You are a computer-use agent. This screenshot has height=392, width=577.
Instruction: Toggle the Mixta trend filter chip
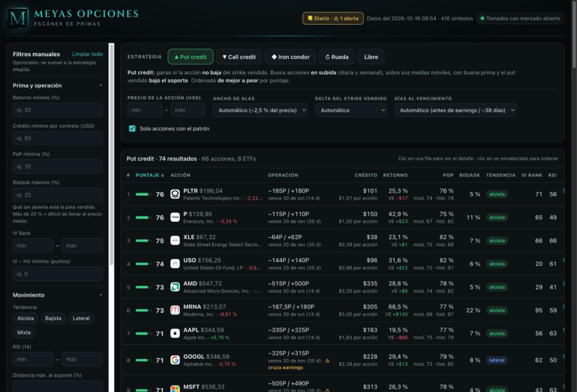click(x=24, y=332)
